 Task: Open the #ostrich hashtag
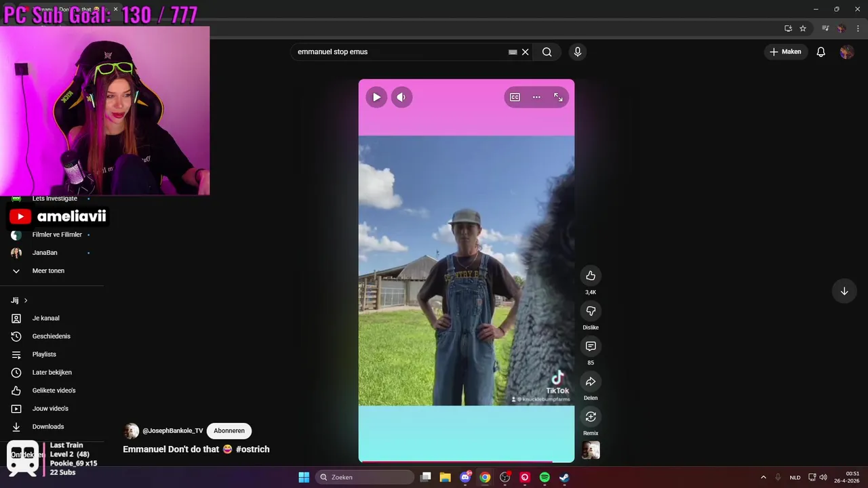coord(253,449)
